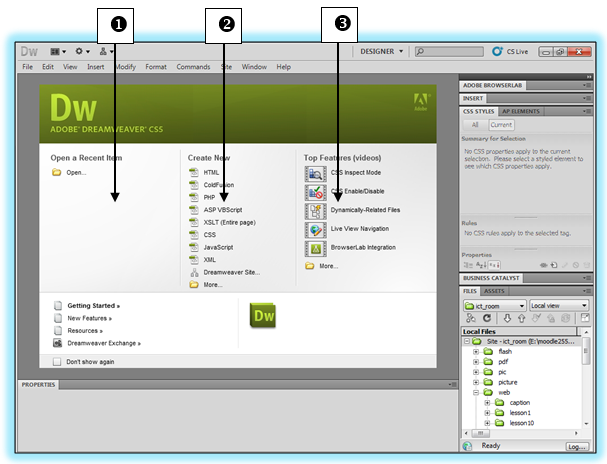This screenshot has height=464, width=607.
Task: Open the Commands menu
Action: coord(193,67)
